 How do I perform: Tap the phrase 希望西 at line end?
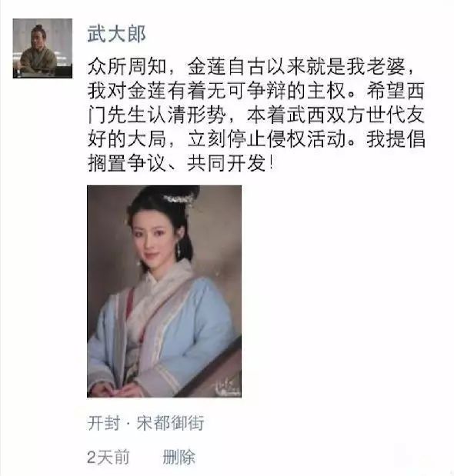coord(396,91)
